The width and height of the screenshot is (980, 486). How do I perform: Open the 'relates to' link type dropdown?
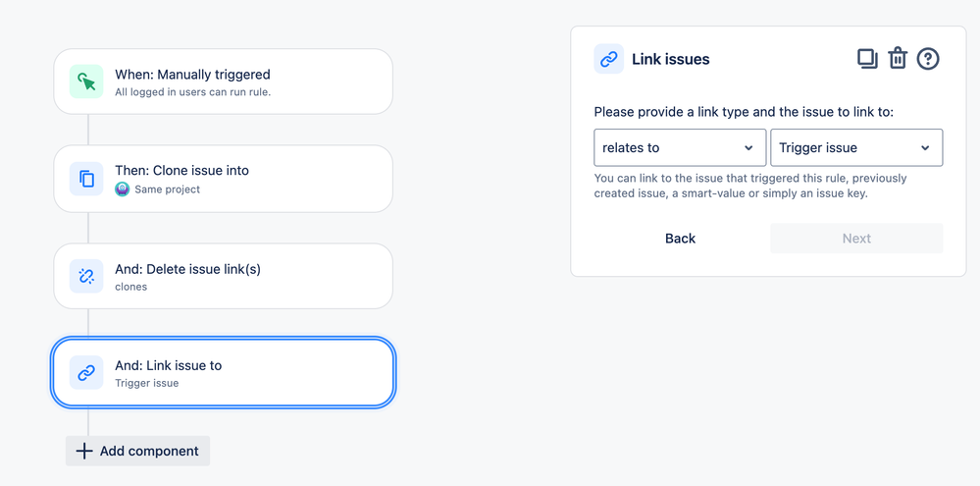[x=680, y=147]
